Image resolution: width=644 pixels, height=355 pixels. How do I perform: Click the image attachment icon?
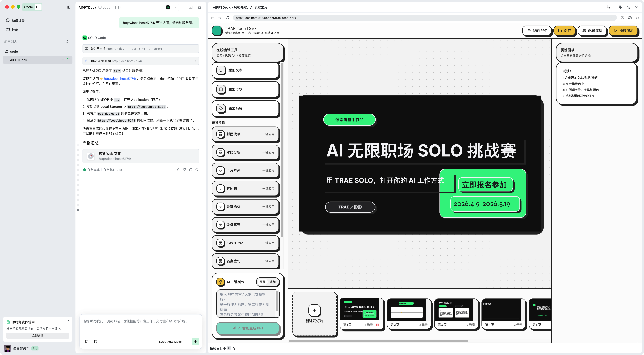(96, 342)
